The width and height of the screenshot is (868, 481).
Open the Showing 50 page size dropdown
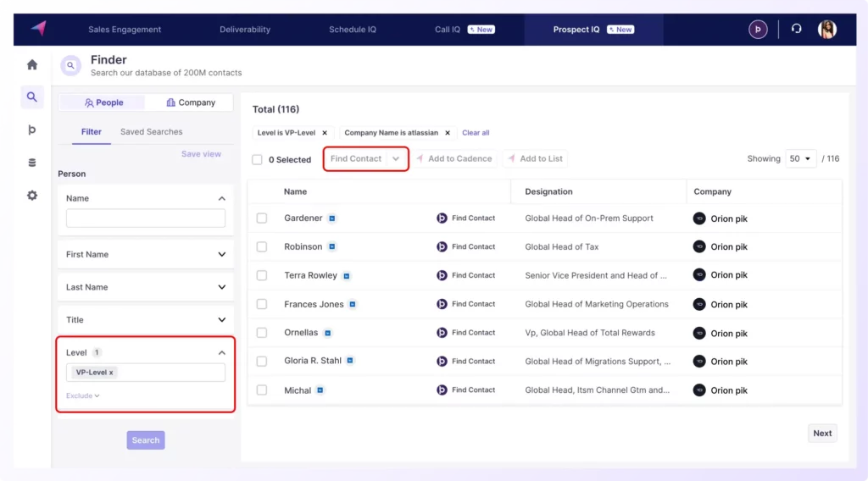[x=800, y=158]
